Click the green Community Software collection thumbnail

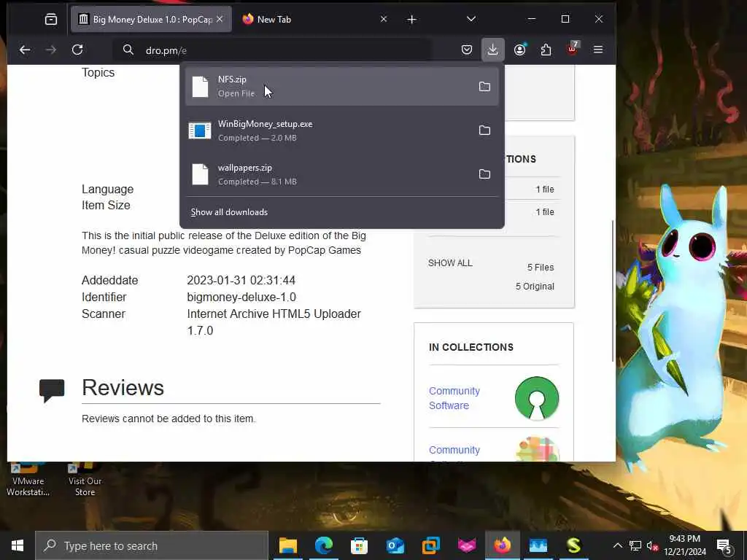(537, 398)
